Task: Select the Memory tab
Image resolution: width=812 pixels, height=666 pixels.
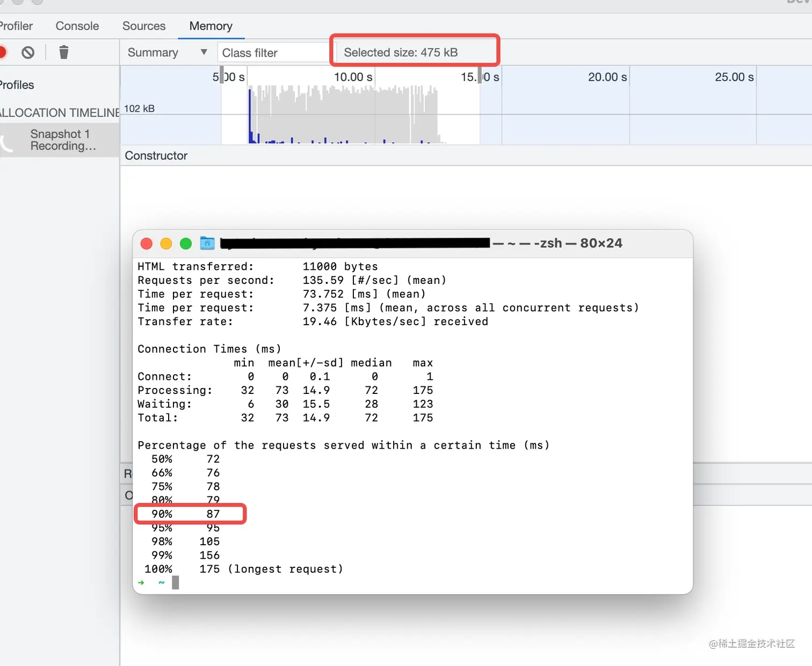Action: [211, 26]
